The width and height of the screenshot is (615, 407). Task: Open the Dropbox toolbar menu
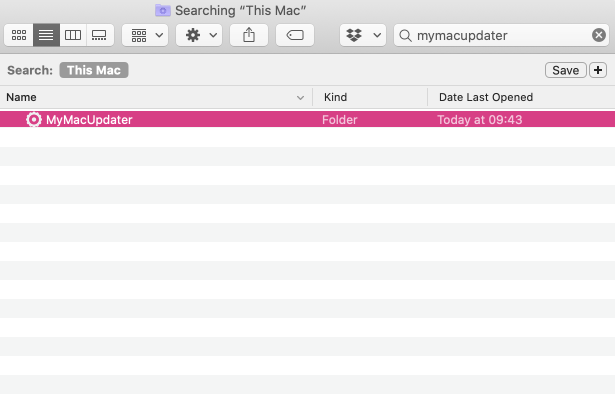362,35
